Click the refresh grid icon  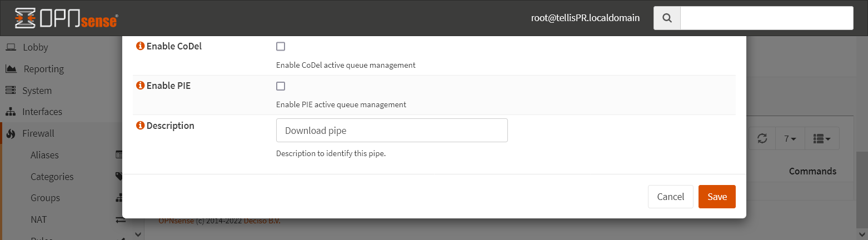click(x=762, y=138)
